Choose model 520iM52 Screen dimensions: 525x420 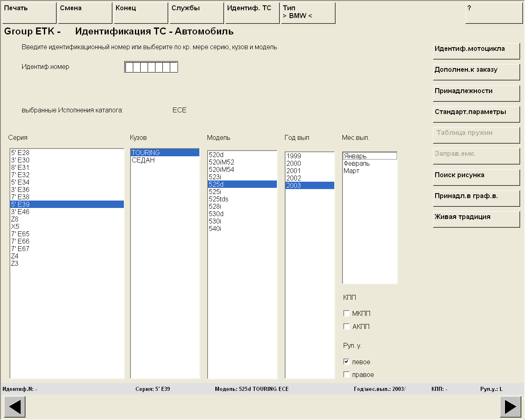[x=242, y=162]
